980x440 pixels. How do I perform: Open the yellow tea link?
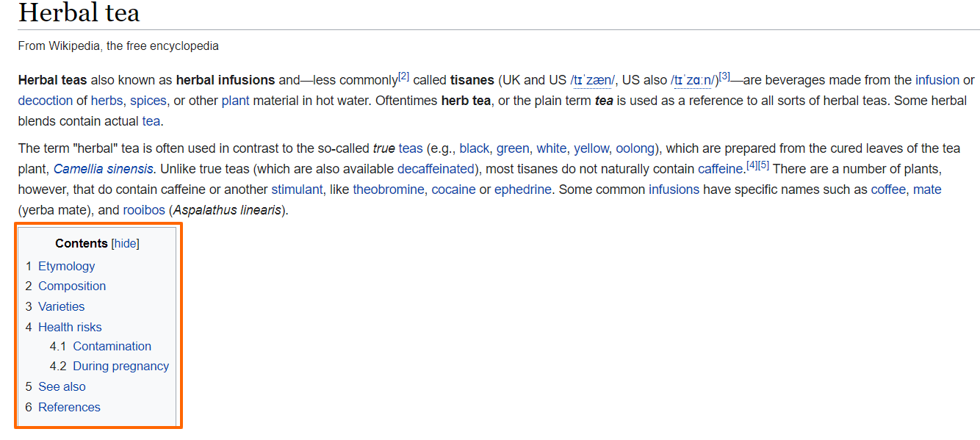click(591, 148)
